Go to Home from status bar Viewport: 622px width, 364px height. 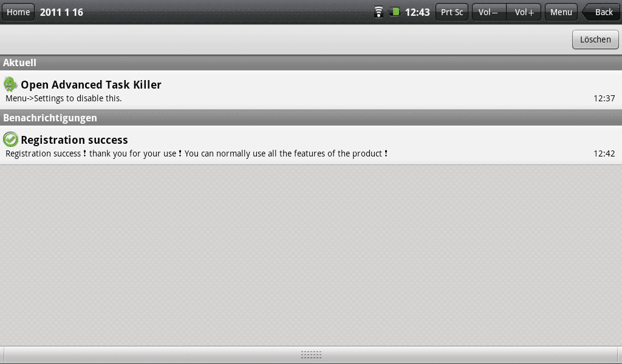[x=18, y=12]
